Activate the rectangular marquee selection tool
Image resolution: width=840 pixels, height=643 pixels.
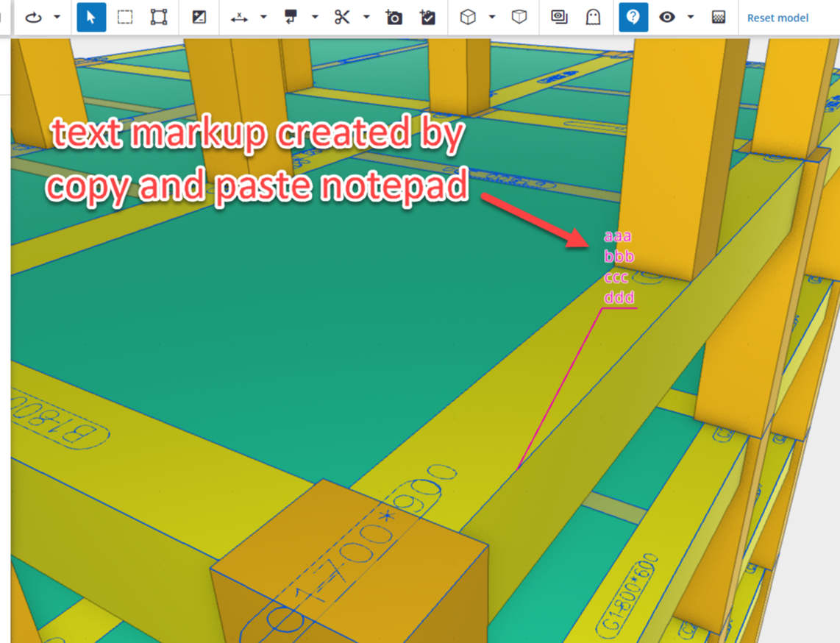[x=125, y=17]
